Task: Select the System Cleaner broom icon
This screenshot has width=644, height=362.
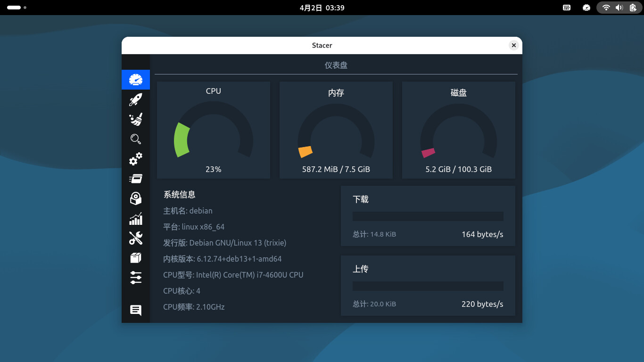Action: (136, 119)
